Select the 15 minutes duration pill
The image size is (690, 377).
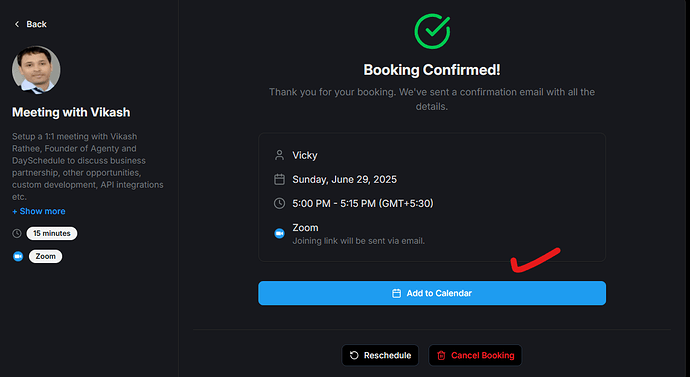click(52, 233)
